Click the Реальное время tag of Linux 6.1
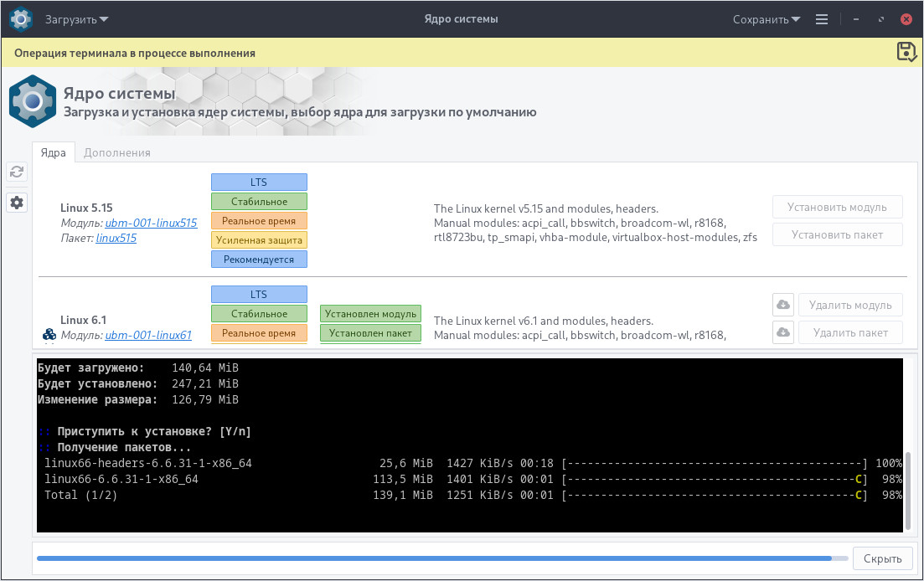The image size is (924, 581). click(x=260, y=332)
